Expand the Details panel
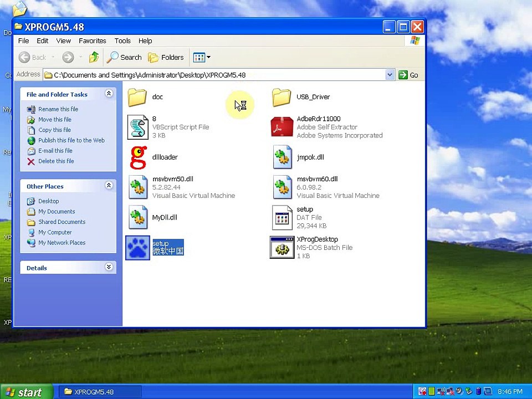 tap(109, 267)
